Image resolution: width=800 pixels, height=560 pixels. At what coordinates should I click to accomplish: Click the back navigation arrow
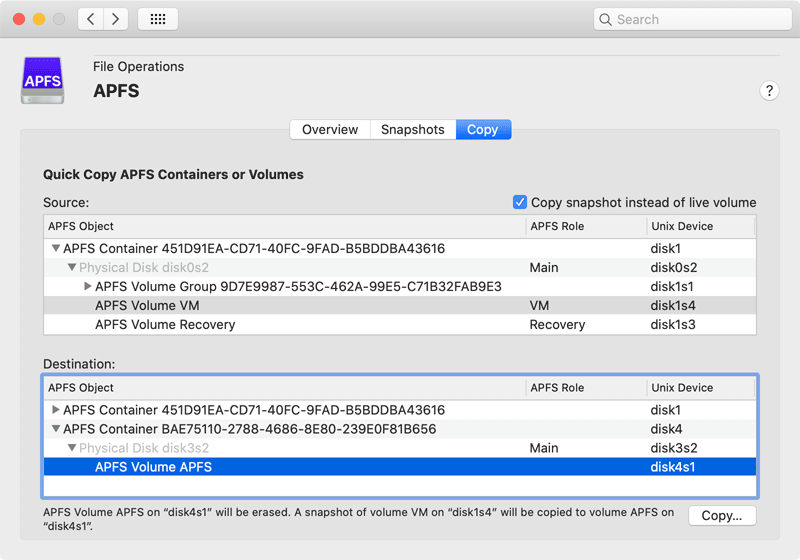pyautogui.click(x=91, y=19)
